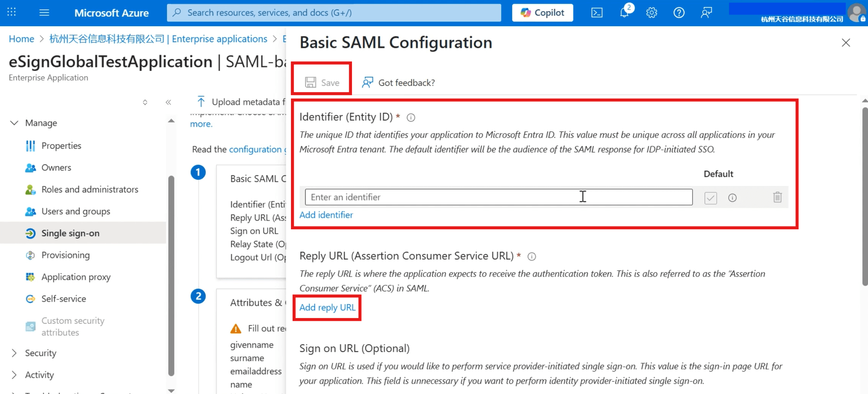This screenshot has width=868, height=394.
Task: Open Users and groups
Action: click(x=76, y=211)
